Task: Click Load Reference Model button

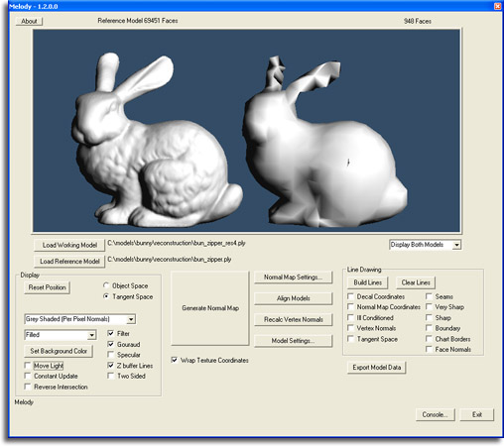Action: (69, 262)
